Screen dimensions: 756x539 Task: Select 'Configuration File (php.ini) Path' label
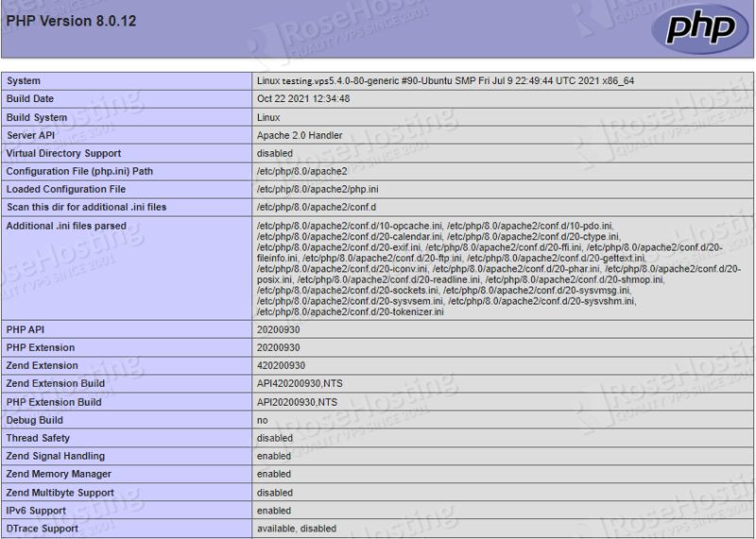point(79,171)
